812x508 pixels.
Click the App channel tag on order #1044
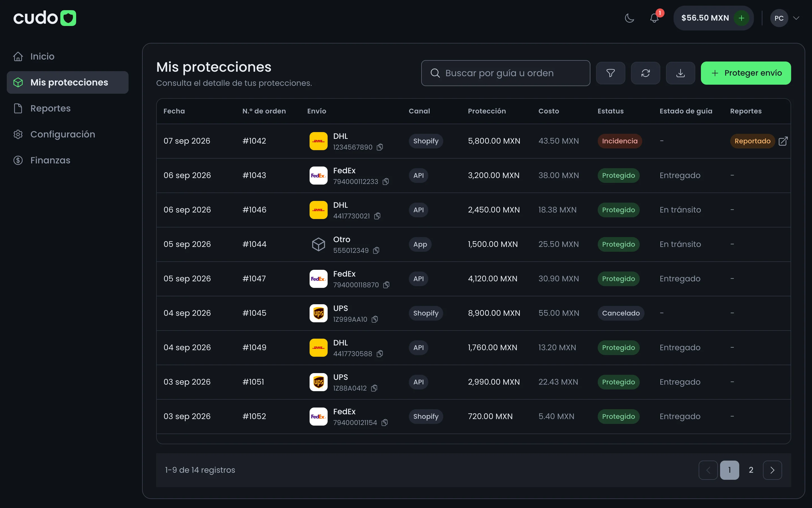pyautogui.click(x=420, y=244)
